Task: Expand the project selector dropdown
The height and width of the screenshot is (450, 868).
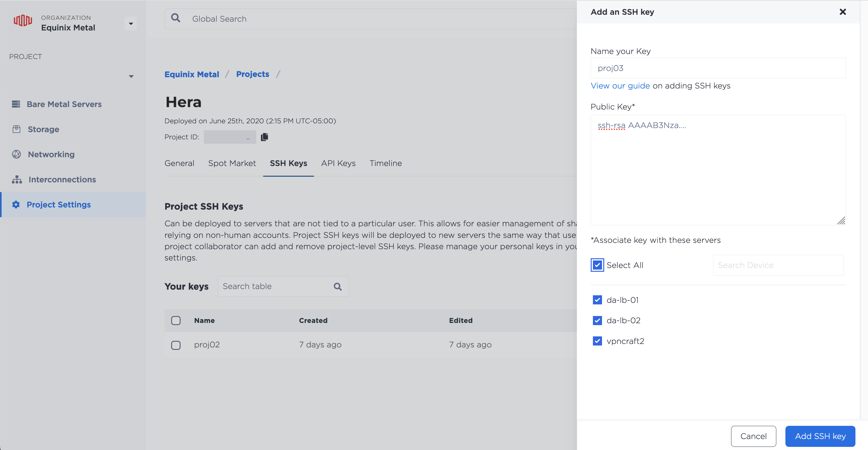Action: [131, 77]
